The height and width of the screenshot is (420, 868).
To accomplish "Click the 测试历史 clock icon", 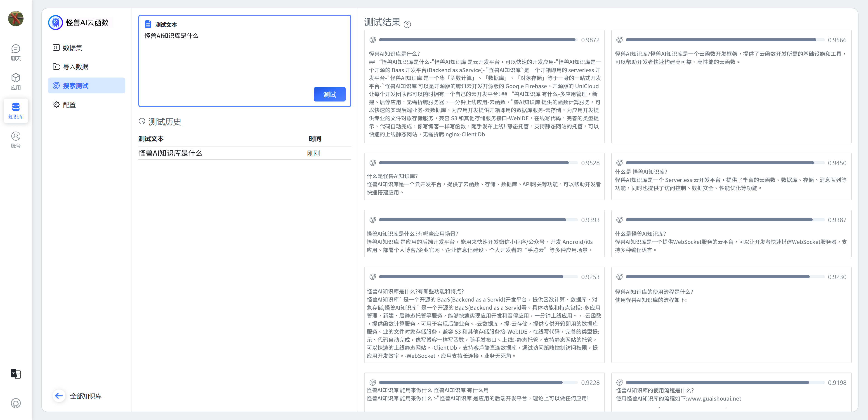I will pos(142,121).
